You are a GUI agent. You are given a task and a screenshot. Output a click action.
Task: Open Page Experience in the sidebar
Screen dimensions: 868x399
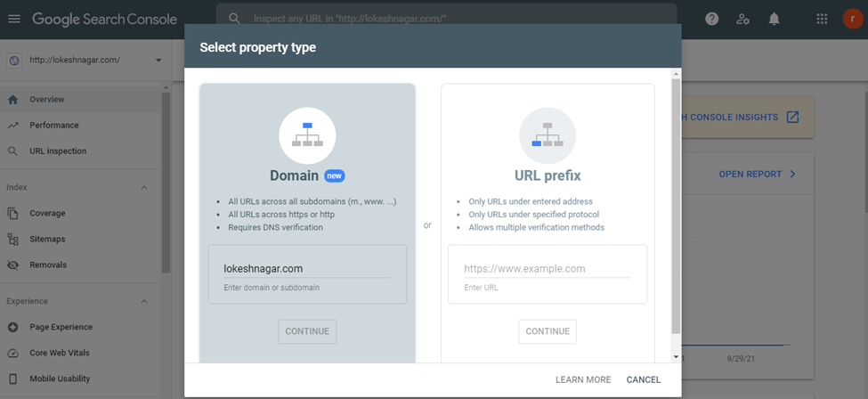[x=80, y=327]
